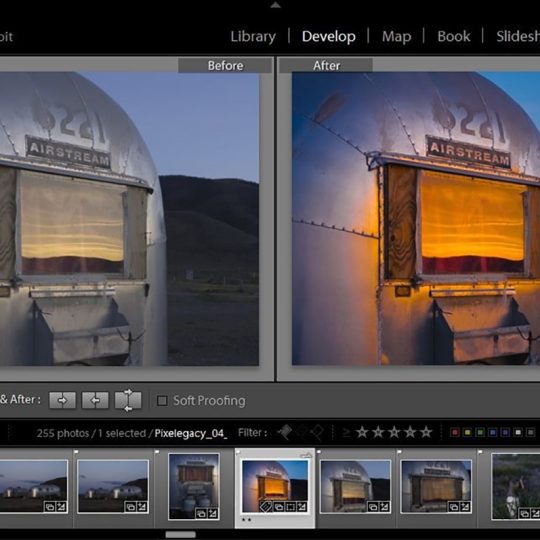Filter by yellow color label
This screenshot has height=540, width=540.
coord(467,432)
